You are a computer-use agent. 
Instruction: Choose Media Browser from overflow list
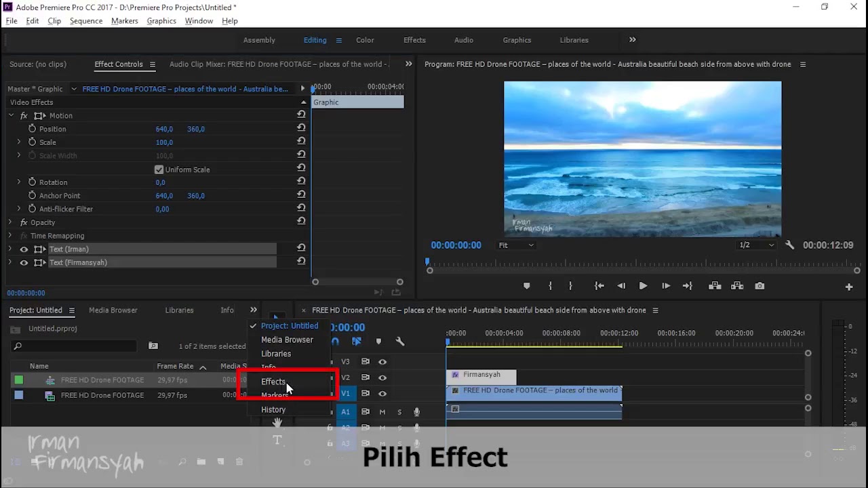click(x=287, y=340)
